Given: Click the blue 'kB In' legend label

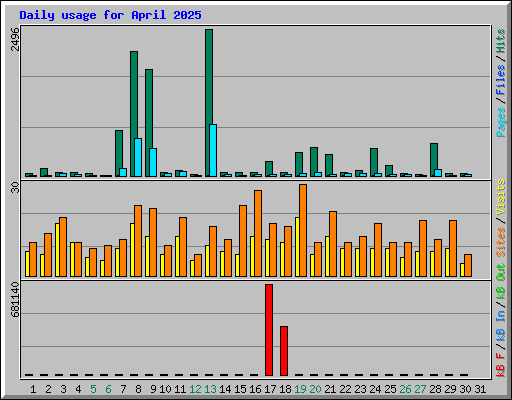Looking at the screenshot, I should (x=501, y=325).
